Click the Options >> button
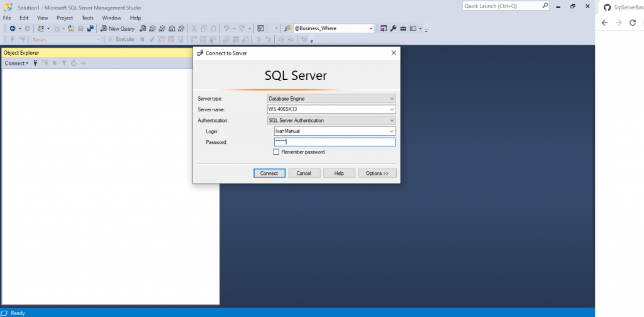Viewport: 644px width, 317px height. 377,174
